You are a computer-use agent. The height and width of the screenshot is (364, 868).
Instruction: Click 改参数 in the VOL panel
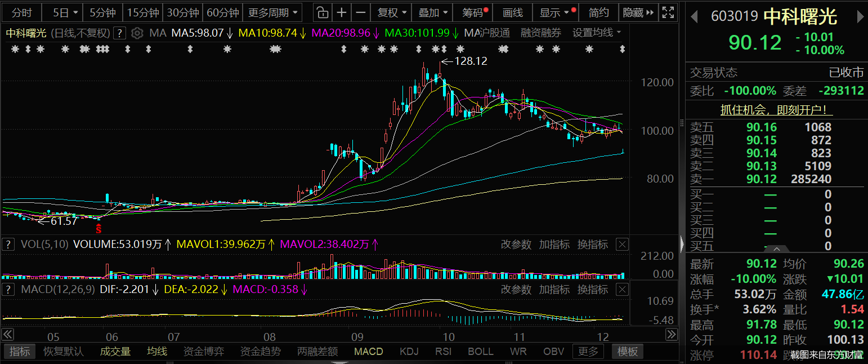[x=516, y=245]
